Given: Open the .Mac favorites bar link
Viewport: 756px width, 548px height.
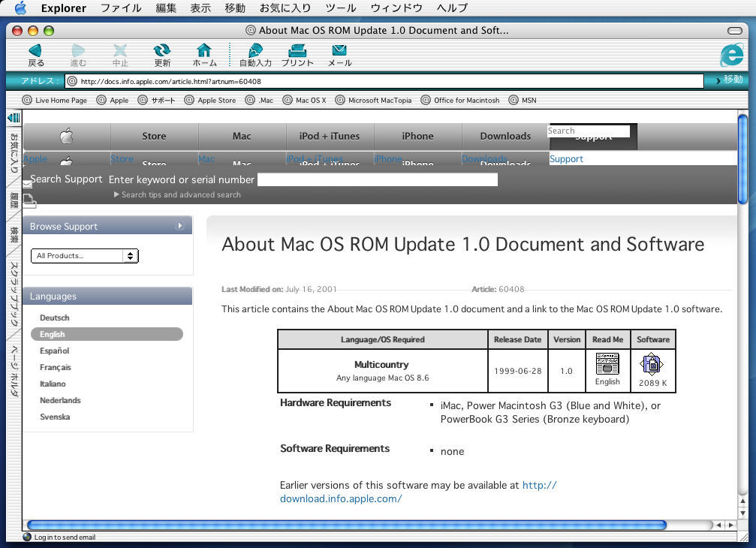Looking at the screenshot, I should click(259, 101).
